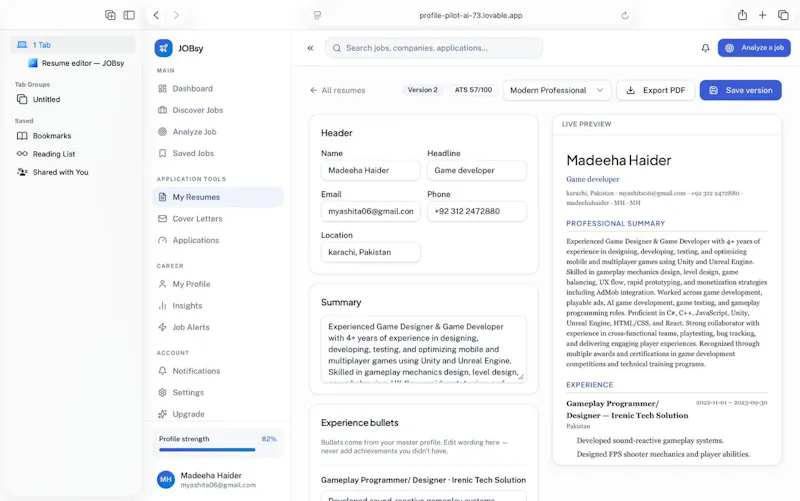Click the search jobs input field
Screen dimensions: 800x501
434,48
